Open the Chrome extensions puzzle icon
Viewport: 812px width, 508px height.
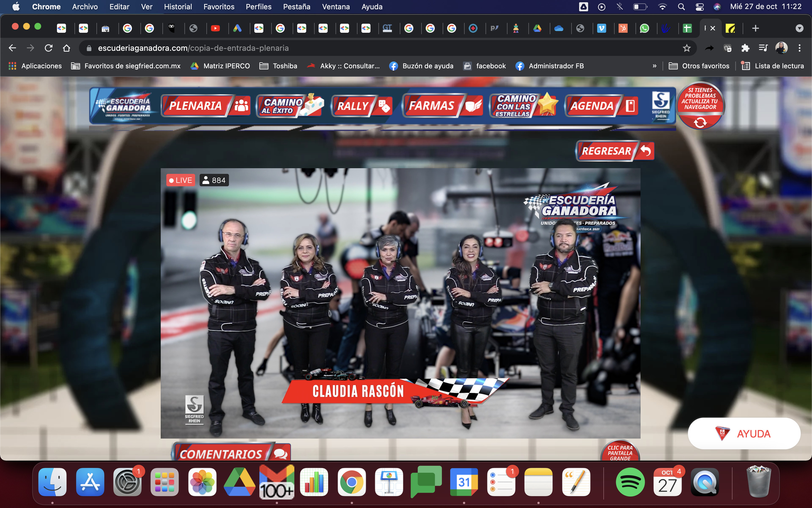(x=745, y=48)
